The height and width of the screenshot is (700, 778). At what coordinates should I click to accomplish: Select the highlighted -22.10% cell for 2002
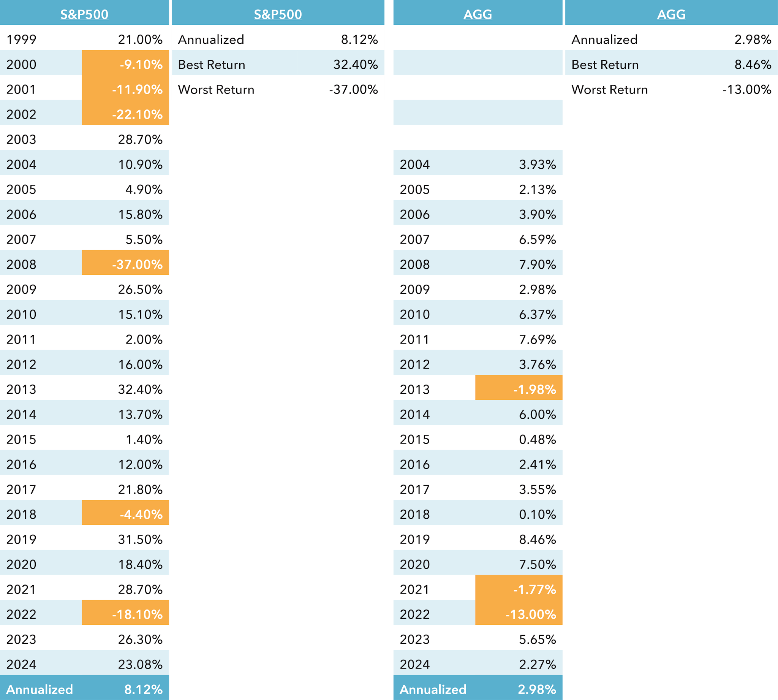pos(125,112)
